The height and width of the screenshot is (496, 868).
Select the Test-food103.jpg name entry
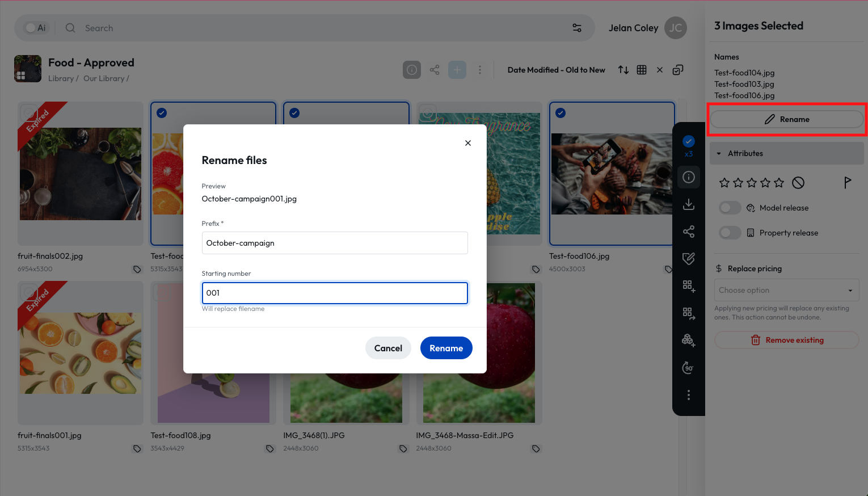click(x=744, y=84)
